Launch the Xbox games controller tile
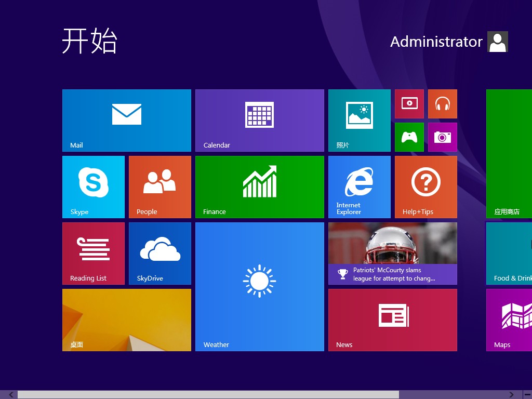Image resolution: width=532 pixels, height=399 pixels. (x=409, y=137)
